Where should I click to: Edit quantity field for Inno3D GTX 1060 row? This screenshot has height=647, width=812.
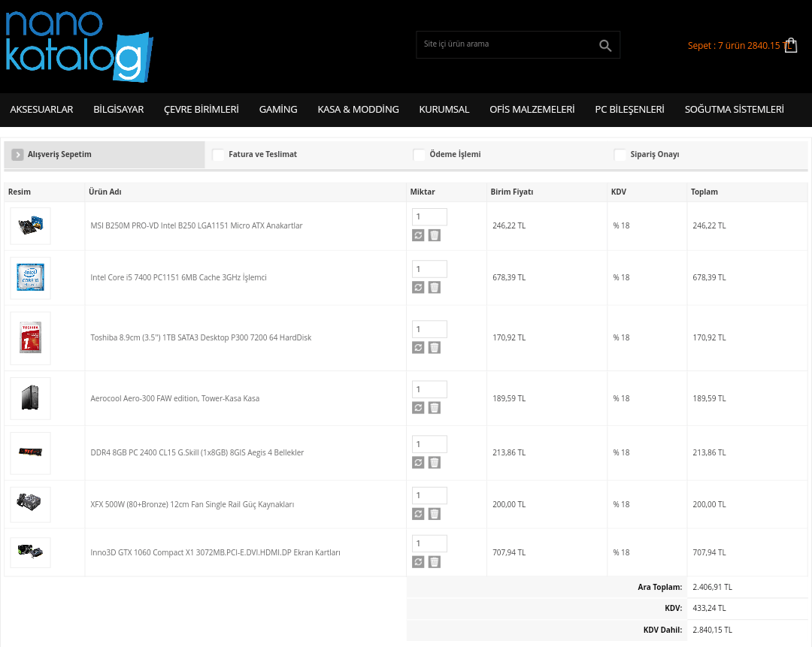[429, 543]
